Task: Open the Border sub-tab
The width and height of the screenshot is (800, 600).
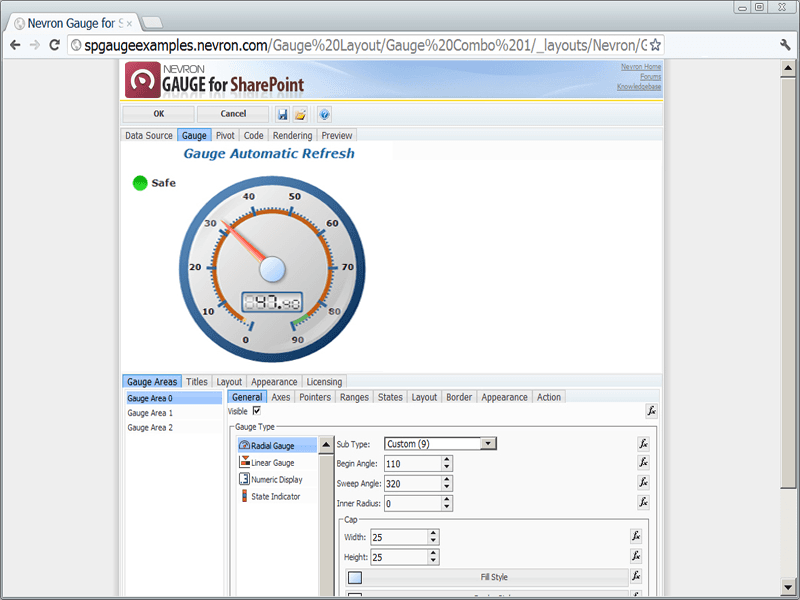Action: click(459, 397)
